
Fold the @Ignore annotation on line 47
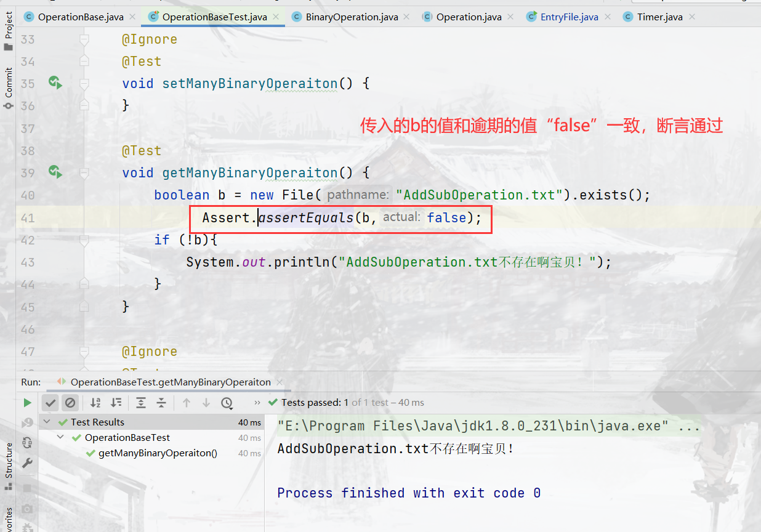click(x=84, y=352)
